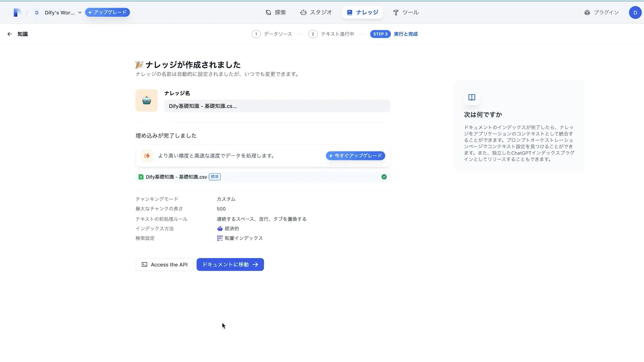This screenshot has width=644, height=362.
Task: Open the スタジオ (Studio) section
Action: (316, 12)
